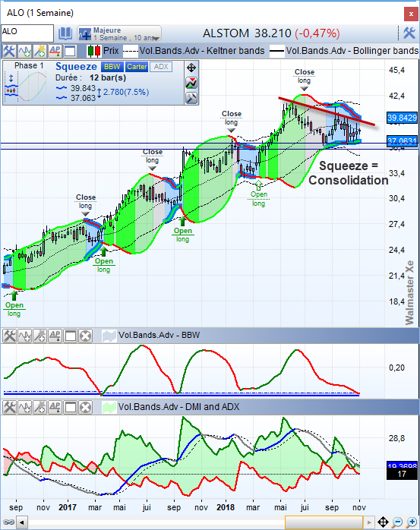Click the 37.0631 lower band price label
This screenshot has width=420, height=530.
[x=403, y=141]
